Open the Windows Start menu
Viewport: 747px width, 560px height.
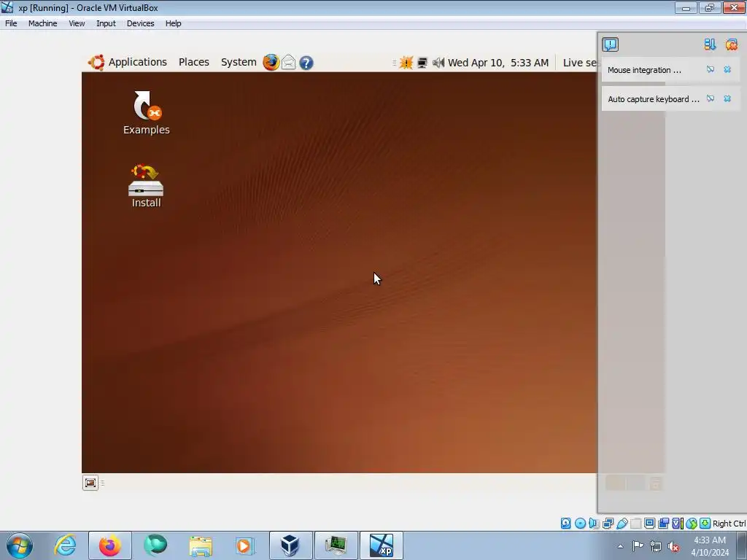click(20, 545)
